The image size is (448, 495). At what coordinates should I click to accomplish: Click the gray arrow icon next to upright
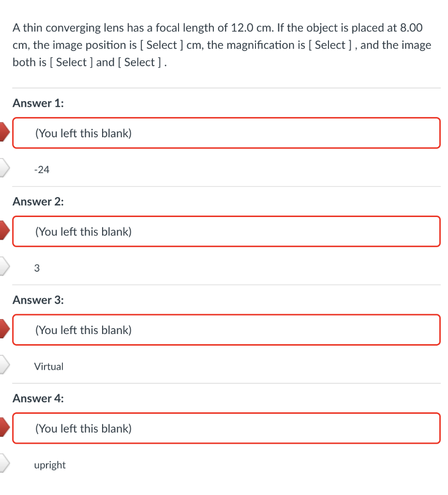point(4,465)
